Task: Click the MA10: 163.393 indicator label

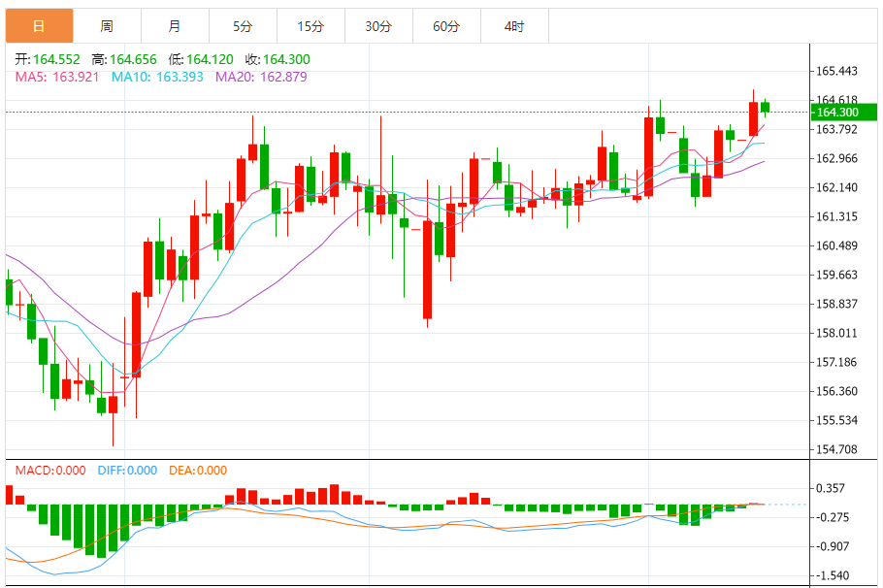Action: (x=157, y=77)
